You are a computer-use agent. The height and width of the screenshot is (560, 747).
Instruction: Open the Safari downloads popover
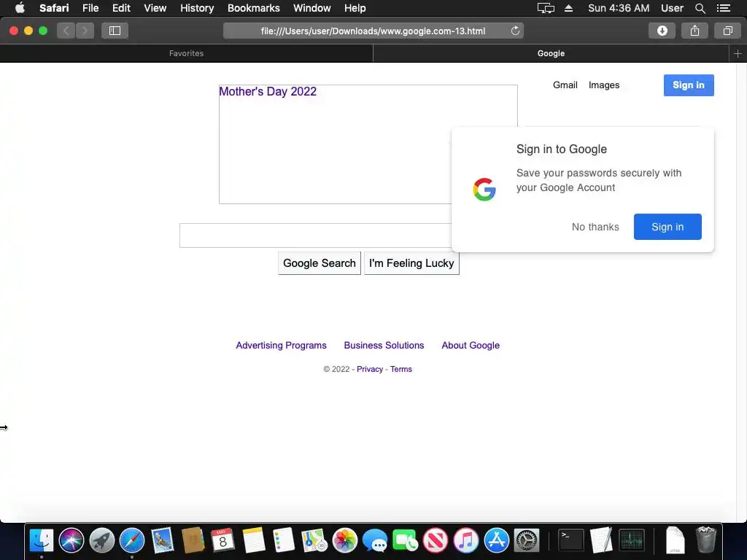pyautogui.click(x=662, y=31)
